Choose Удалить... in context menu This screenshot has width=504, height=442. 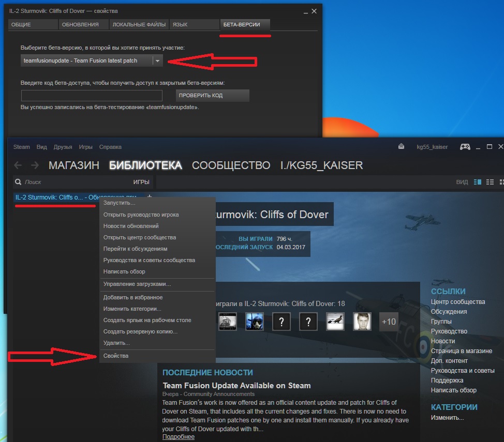point(157,343)
